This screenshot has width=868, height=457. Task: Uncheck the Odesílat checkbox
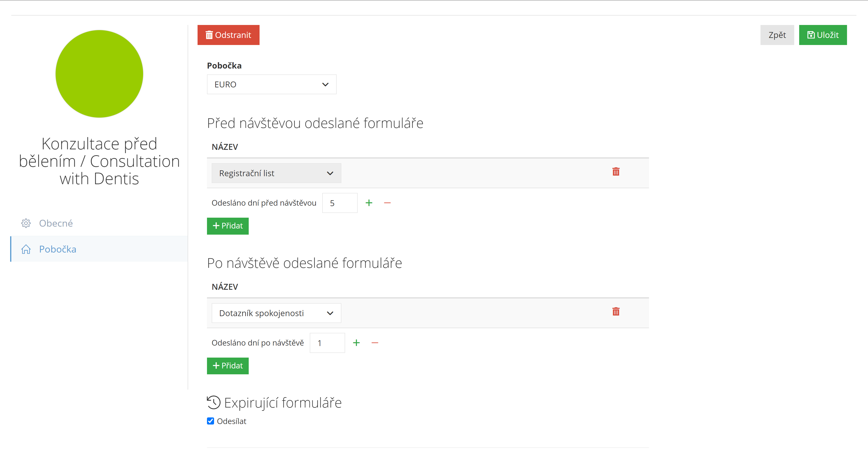211,421
